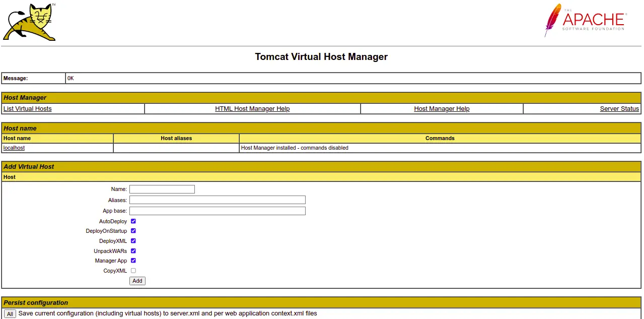Screen dimensions: 644x319
Task: Open the List Virtual Hosts link
Action: pos(28,109)
